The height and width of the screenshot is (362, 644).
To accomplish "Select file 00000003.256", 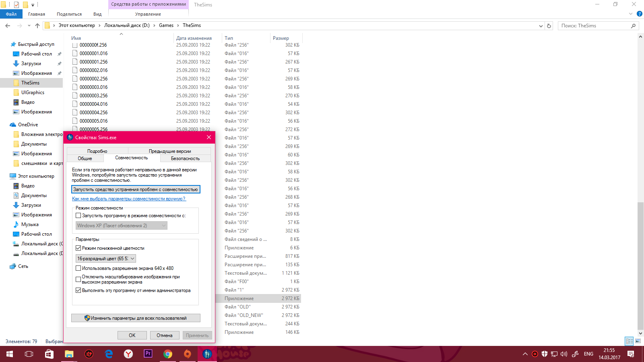I will click(93, 96).
